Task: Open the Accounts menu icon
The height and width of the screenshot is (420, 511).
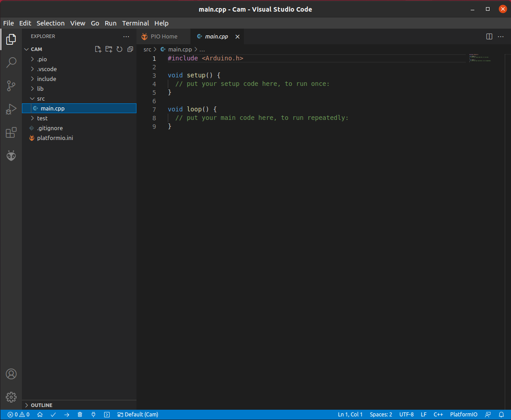Action: tap(11, 374)
